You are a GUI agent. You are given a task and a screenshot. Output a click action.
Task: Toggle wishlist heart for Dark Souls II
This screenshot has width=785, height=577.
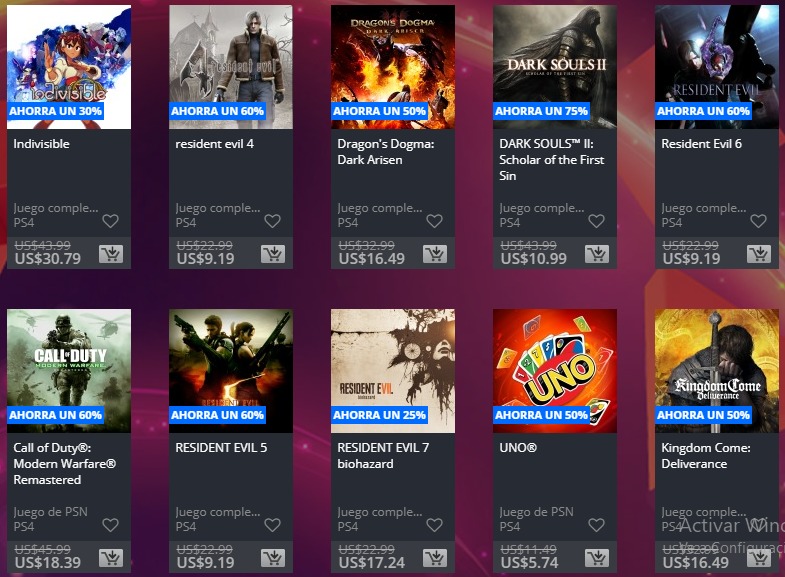pyautogui.click(x=596, y=221)
